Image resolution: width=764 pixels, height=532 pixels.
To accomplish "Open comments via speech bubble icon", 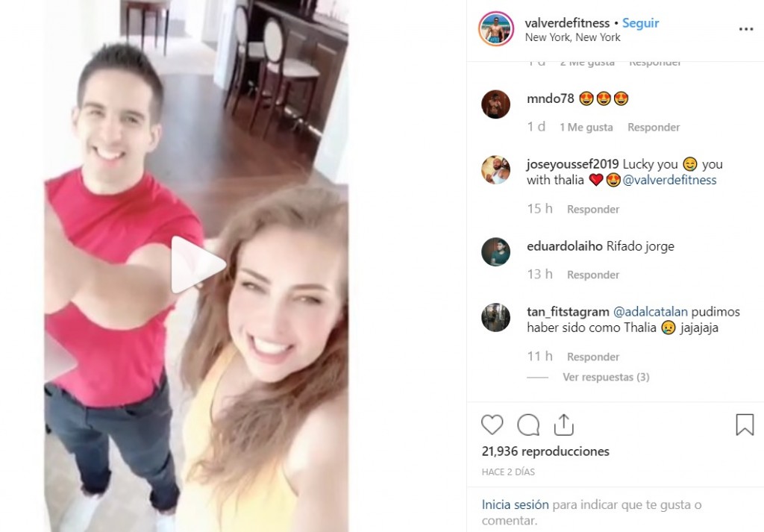I will (528, 425).
